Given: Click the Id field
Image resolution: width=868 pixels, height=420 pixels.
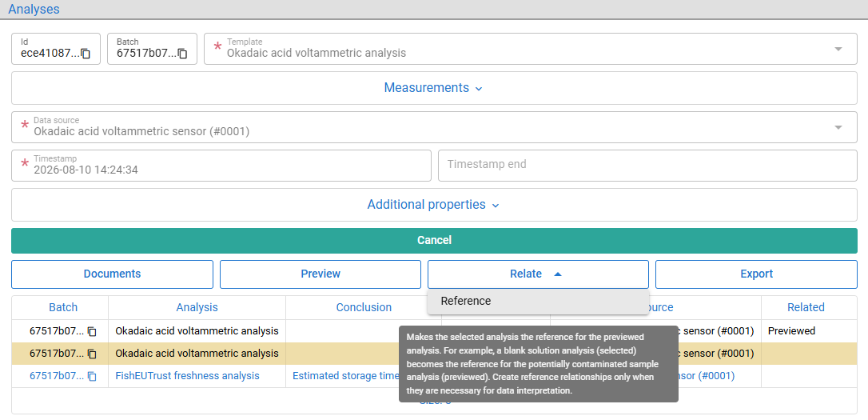Looking at the screenshot, I should [x=56, y=49].
